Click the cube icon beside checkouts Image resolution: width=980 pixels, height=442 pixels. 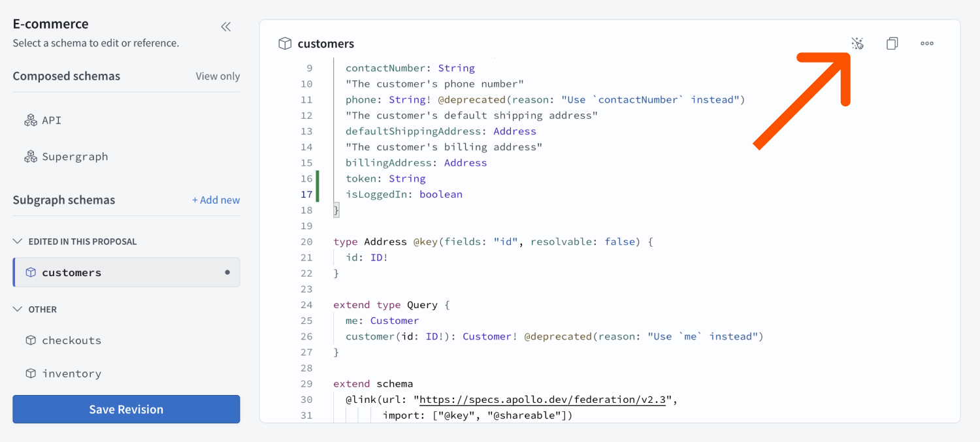30,340
